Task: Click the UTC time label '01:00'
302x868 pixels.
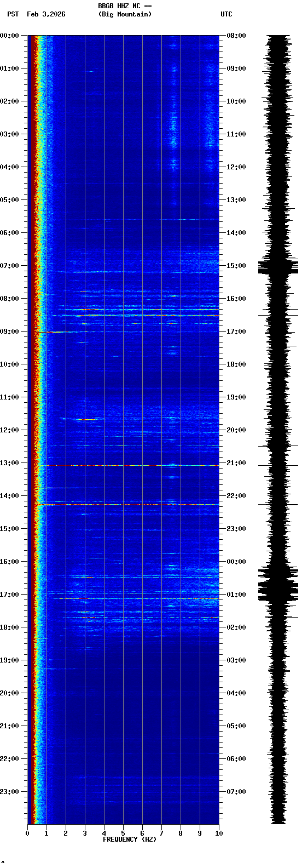Action: pyautogui.click(x=236, y=595)
